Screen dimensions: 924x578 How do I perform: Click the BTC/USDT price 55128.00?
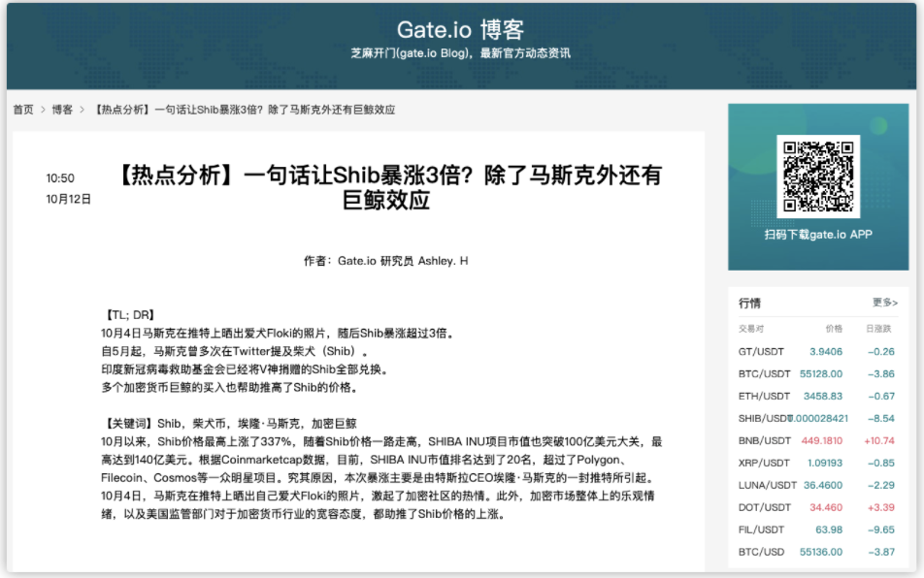coord(821,373)
